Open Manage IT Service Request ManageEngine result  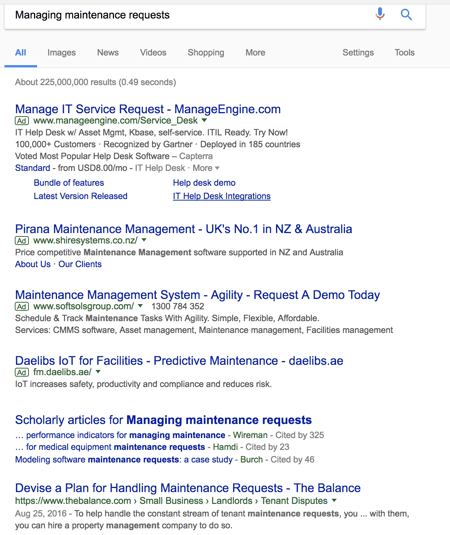[x=148, y=109]
